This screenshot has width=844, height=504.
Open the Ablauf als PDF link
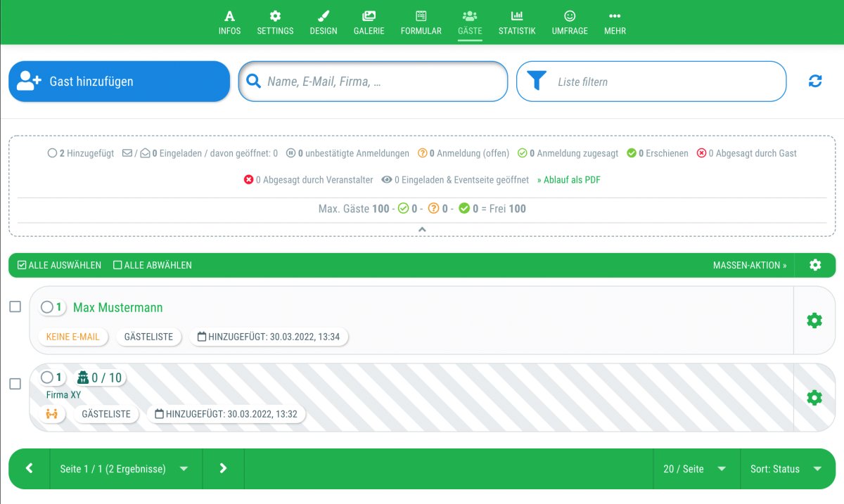568,180
